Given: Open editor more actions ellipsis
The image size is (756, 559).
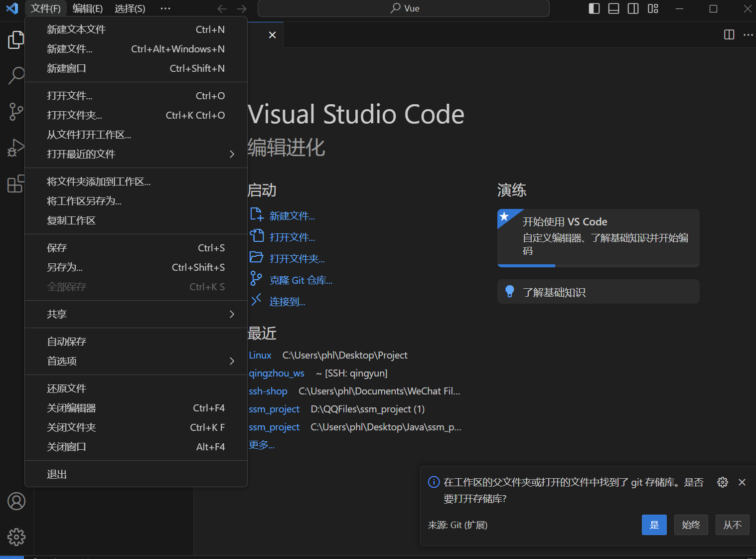Looking at the screenshot, I should pos(748,34).
